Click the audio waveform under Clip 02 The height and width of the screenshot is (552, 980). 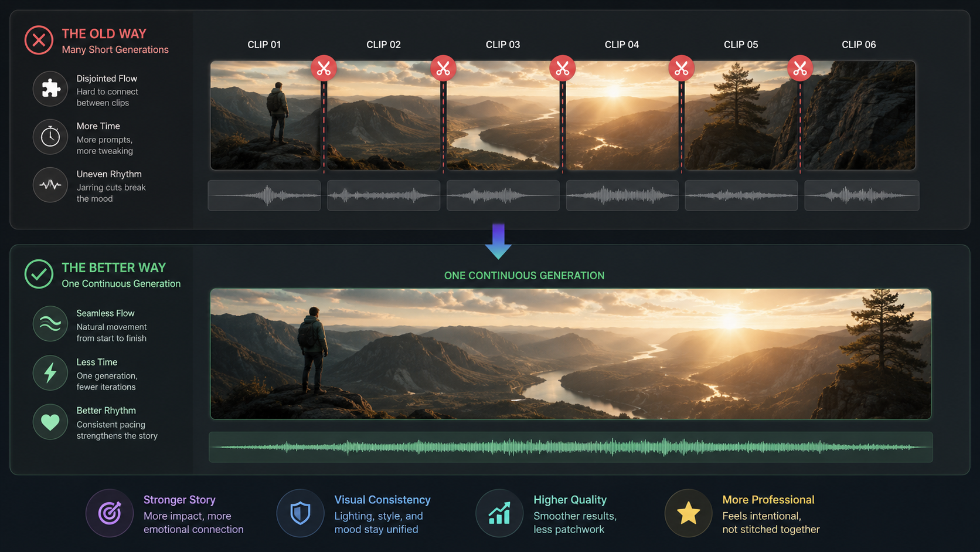pyautogui.click(x=383, y=195)
